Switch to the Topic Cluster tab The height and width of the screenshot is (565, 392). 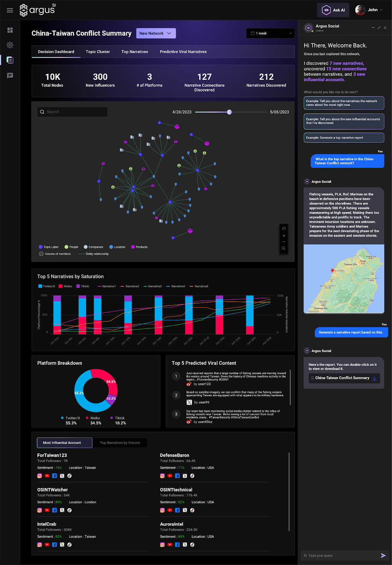[98, 52]
